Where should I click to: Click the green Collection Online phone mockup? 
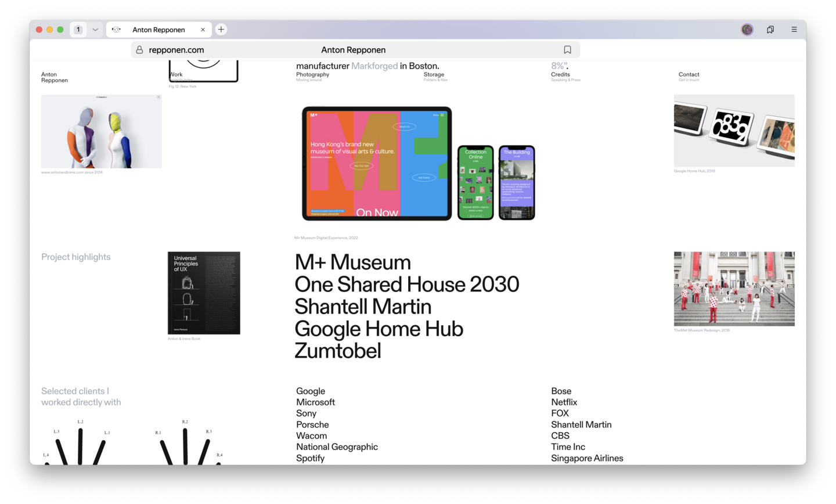(x=475, y=182)
